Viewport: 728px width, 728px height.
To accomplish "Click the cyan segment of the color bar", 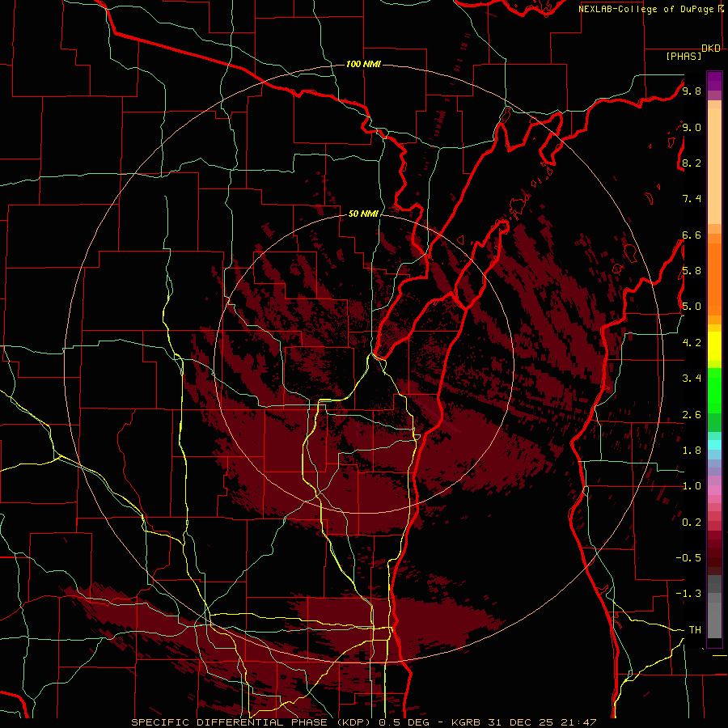I will (x=714, y=445).
